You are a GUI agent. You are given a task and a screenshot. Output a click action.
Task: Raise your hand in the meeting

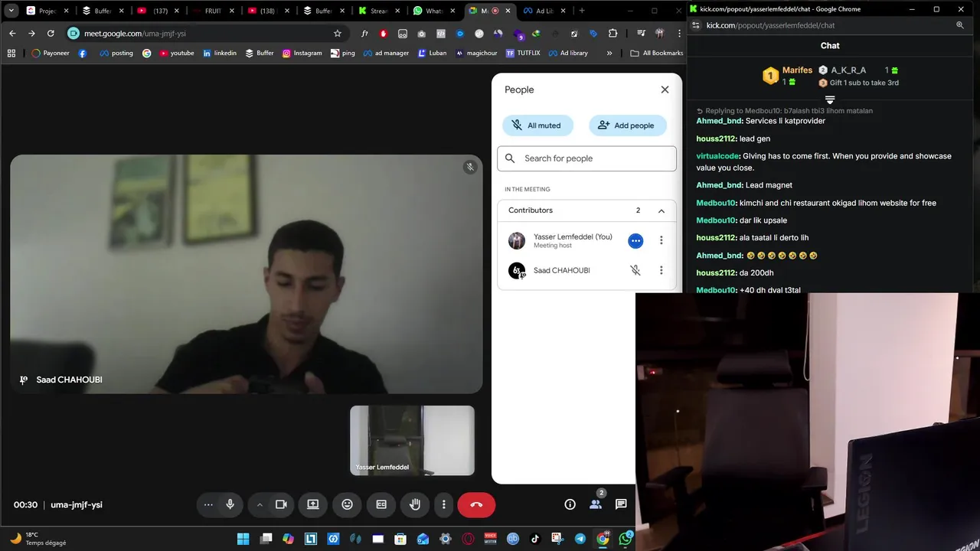415,504
